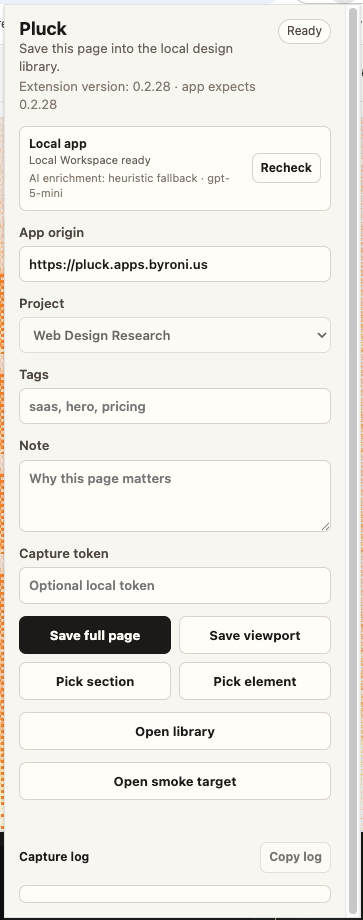Click 'Local Workspace ready' status text
363x920 pixels.
tap(90, 160)
